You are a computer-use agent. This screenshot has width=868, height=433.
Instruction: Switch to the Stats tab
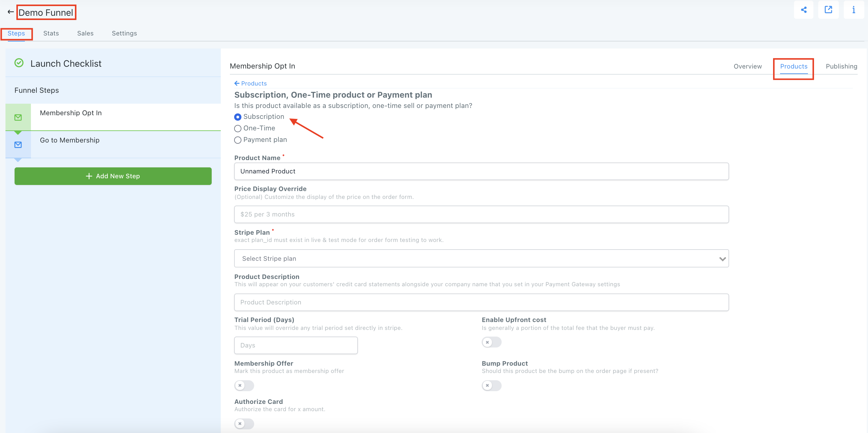(x=51, y=33)
